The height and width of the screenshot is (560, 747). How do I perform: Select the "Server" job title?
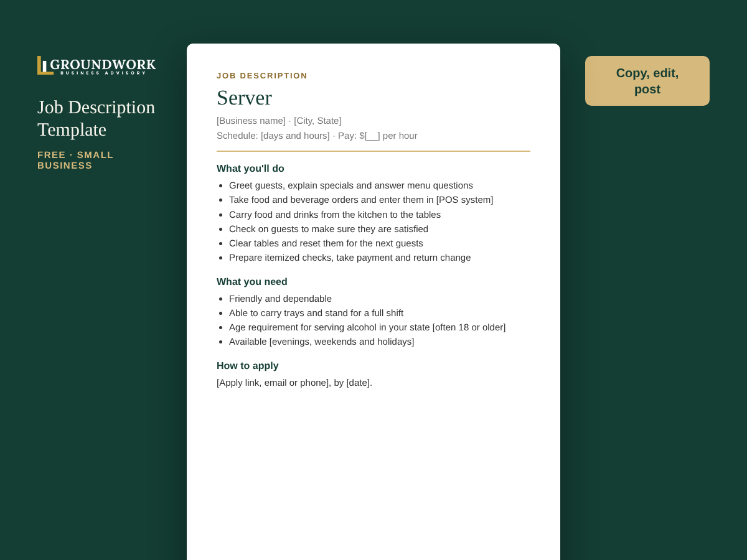244,98
